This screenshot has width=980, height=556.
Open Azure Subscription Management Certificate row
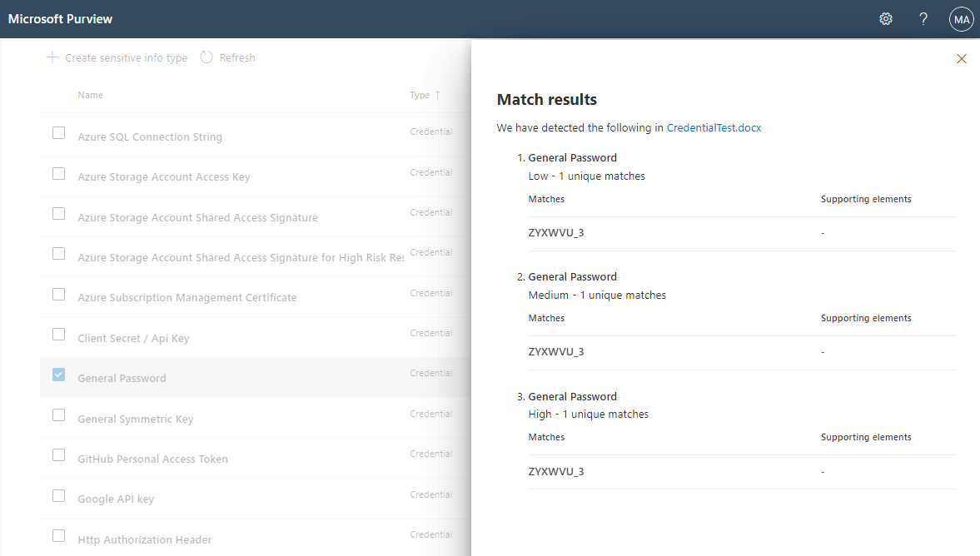coord(255,297)
